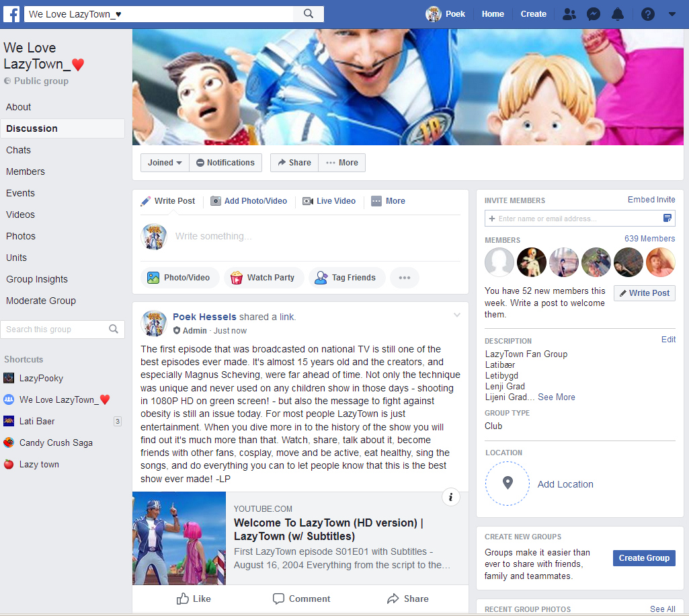Viewport: 689px width, 616px height.
Task: Open Friend Requests icon in top bar
Action: (569, 14)
